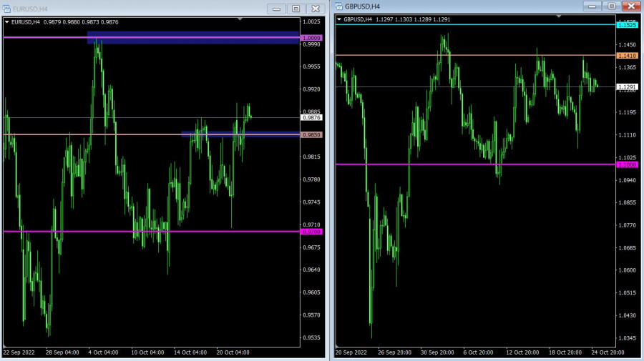Click the current price 1.1291 label on GBPUSD

coord(627,87)
